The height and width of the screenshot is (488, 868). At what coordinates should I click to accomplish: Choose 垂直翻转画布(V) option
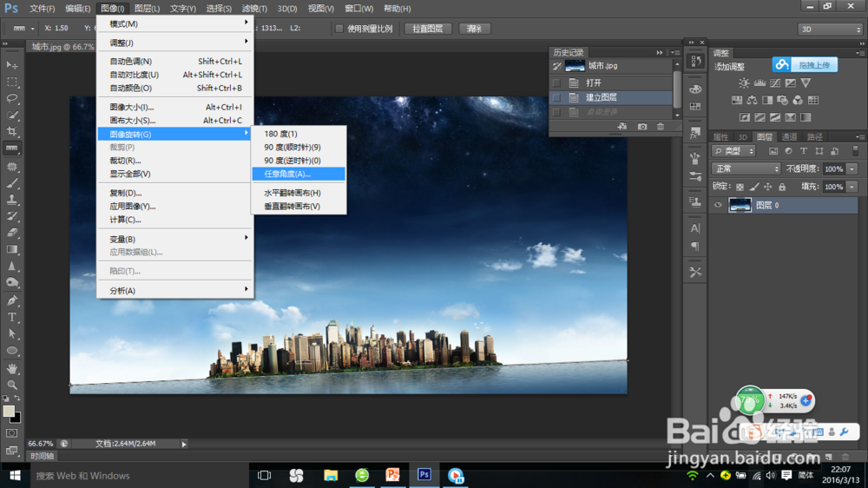click(x=299, y=206)
